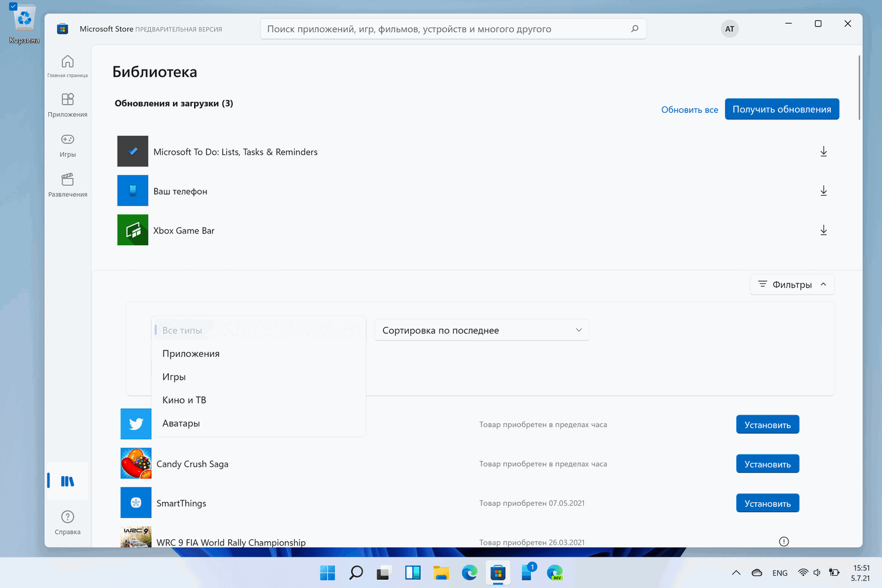The image size is (882, 588).
Task: Open the AT account avatar
Action: point(730,29)
